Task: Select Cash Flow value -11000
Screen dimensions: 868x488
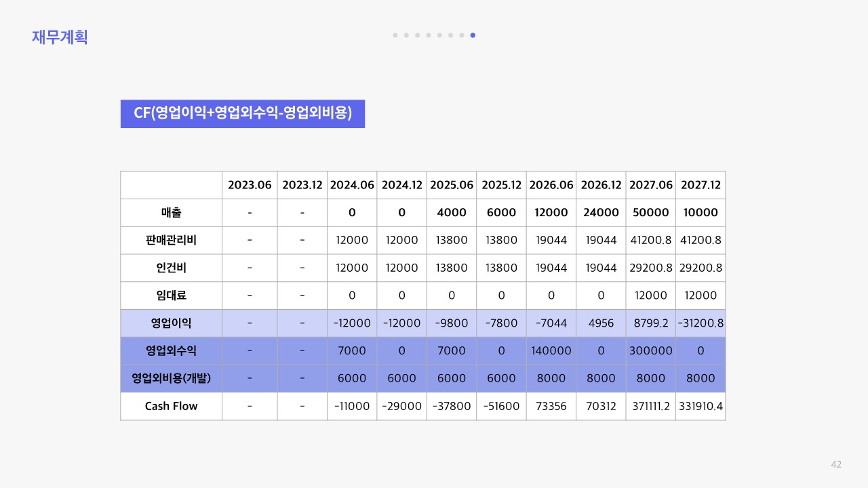Action: click(x=352, y=407)
